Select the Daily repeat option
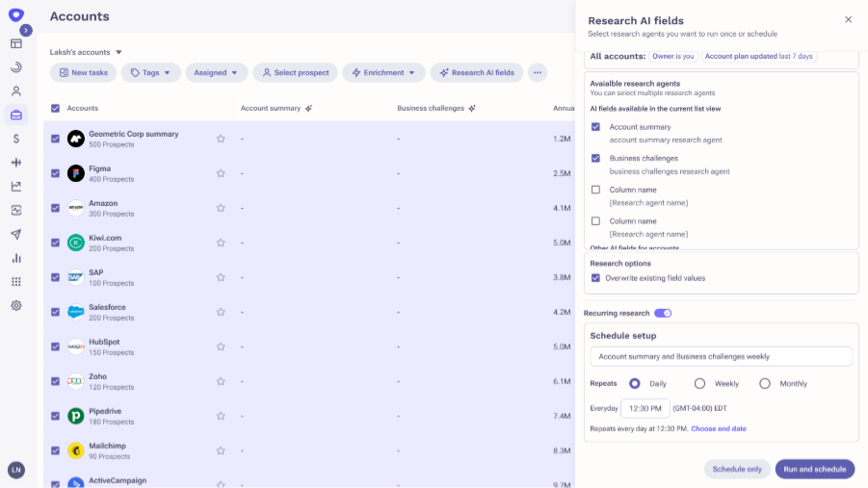The height and width of the screenshot is (488, 868). [x=635, y=383]
